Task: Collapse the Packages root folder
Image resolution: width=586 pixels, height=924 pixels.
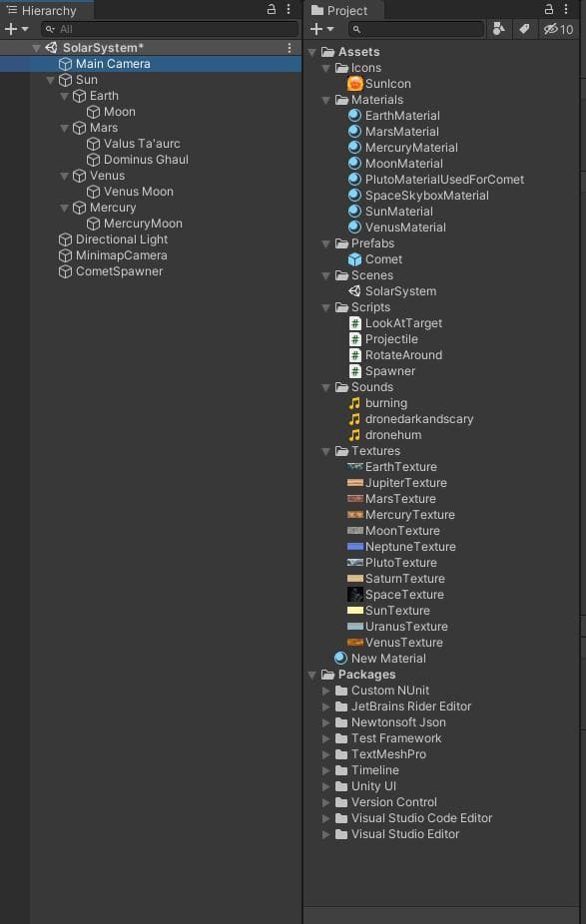Action: point(312,675)
